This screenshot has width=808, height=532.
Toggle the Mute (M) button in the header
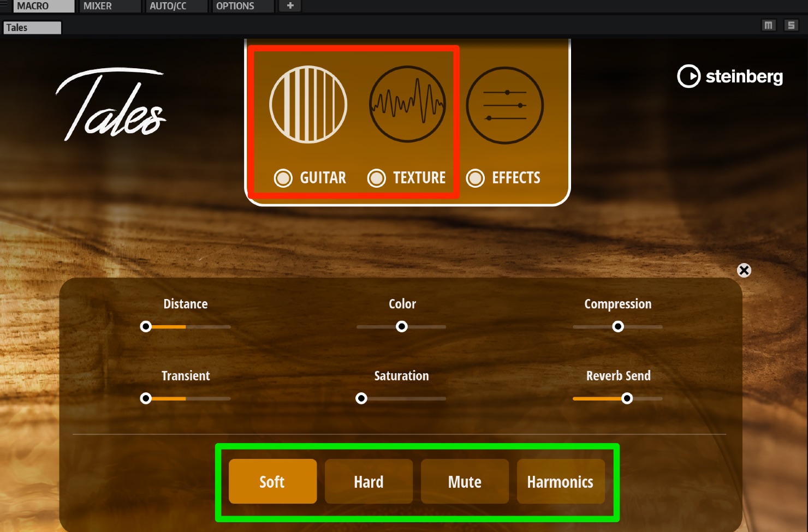(x=769, y=25)
